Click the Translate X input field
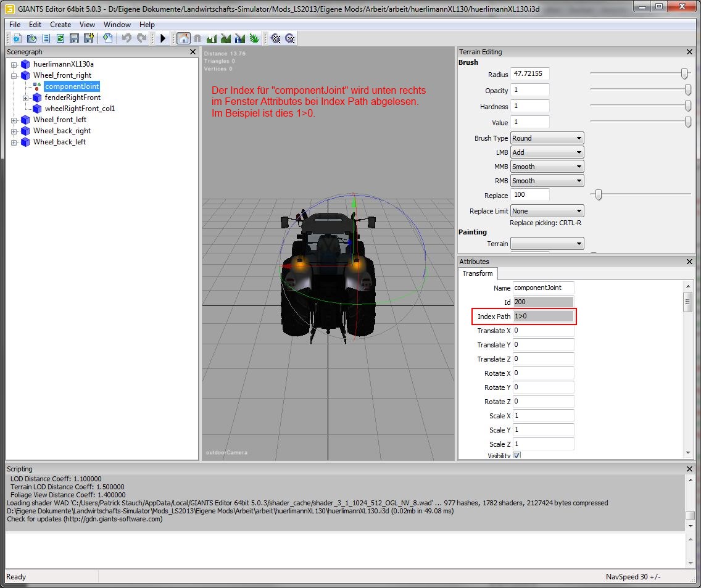The height and width of the screenshot is (588, 701). 543,331
